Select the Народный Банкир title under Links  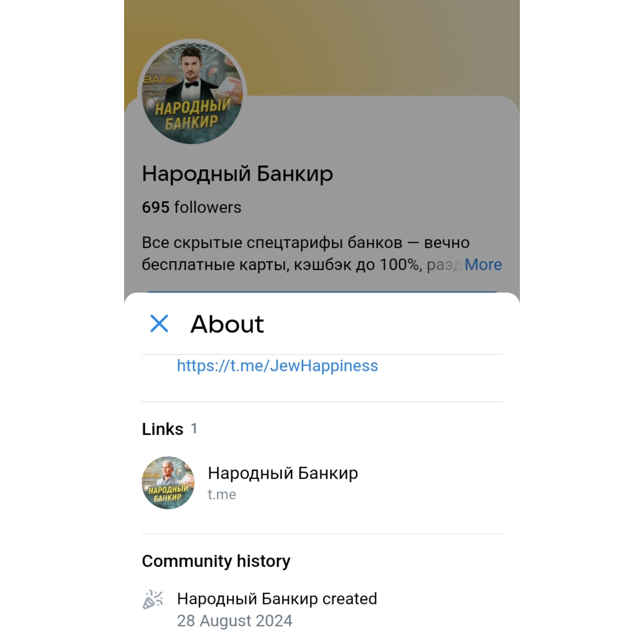(283, 473)
